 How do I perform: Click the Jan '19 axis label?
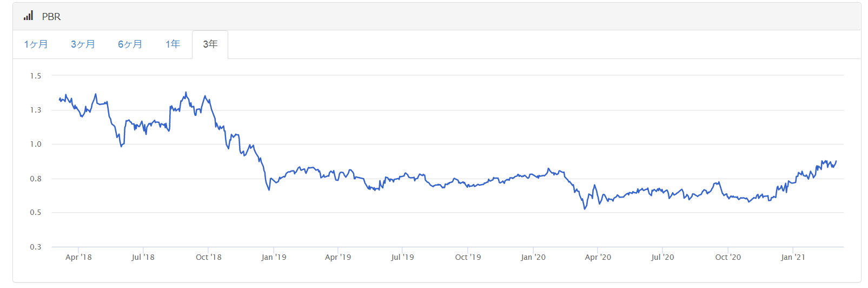[274, 257]
